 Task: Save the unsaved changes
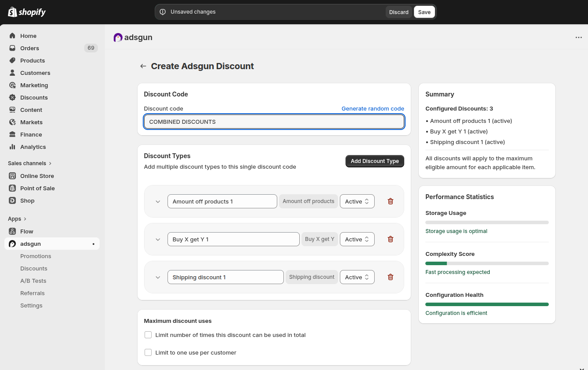[x=424, y=12]
